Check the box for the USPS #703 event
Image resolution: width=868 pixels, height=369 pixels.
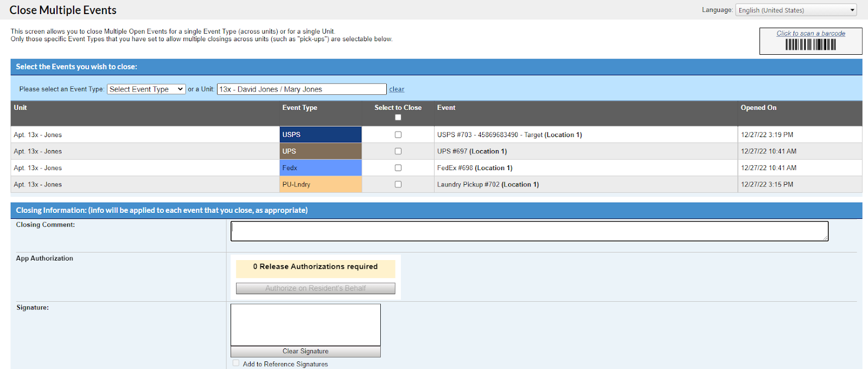[398, 134]
